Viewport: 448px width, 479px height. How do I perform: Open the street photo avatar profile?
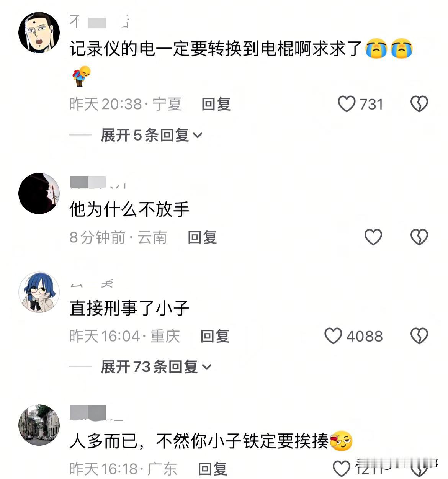pyautogui.click(x=39, y=425)
